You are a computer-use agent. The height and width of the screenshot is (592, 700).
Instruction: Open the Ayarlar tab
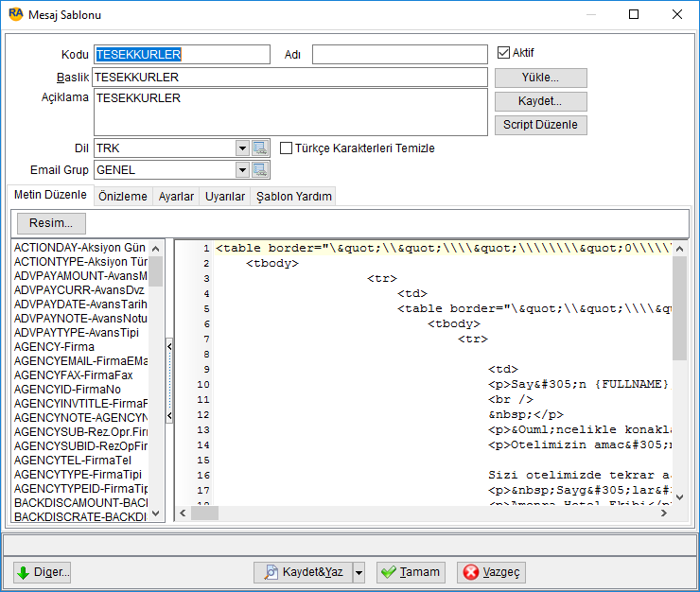[x=176, y=197]
